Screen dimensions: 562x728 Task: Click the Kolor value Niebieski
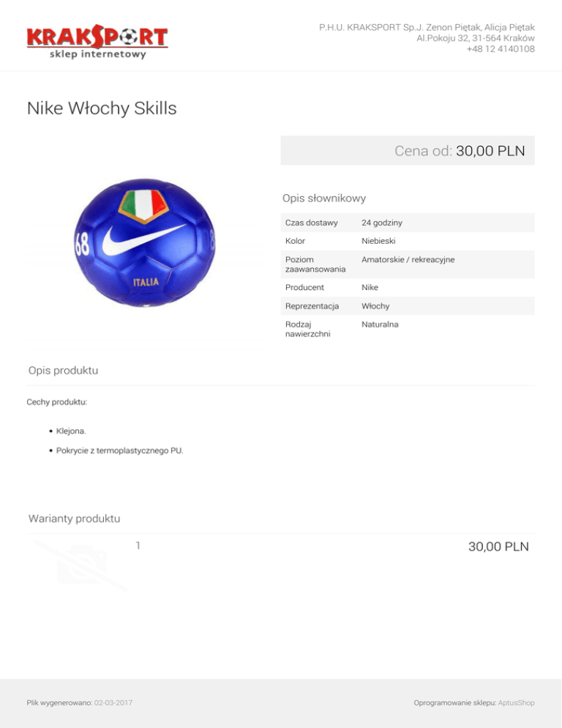(x=378, y=241)
